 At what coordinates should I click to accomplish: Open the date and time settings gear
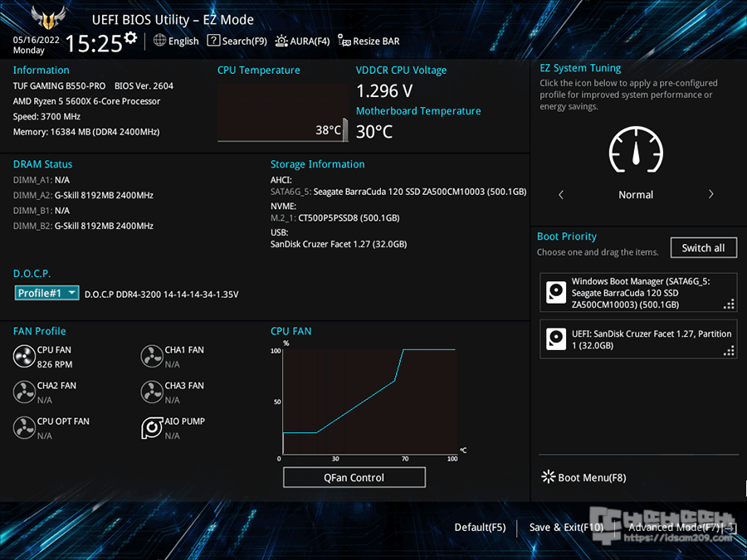[130, 37]
